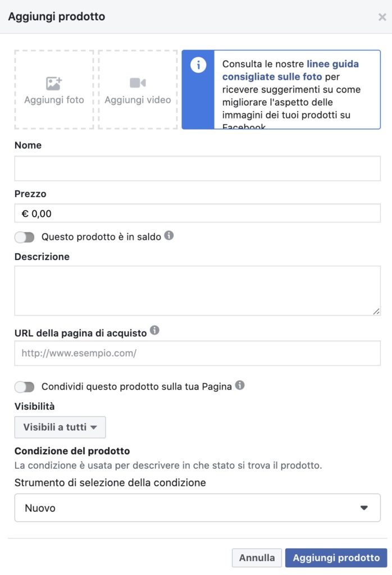The image size is (392, 575).
Task: Click the Aggiungi prodotto button
Action: [x=336, y=558]
